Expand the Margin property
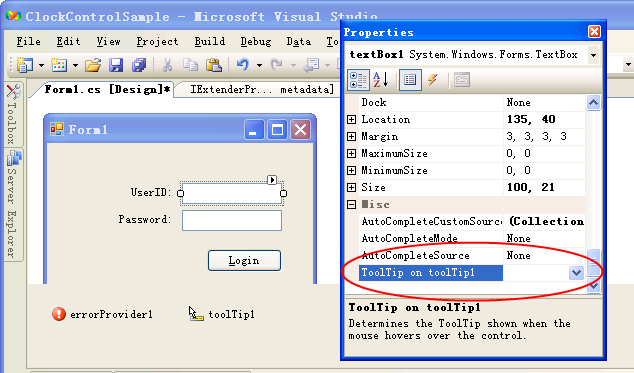Screen dimensions: 634x373 coord(351,136)
